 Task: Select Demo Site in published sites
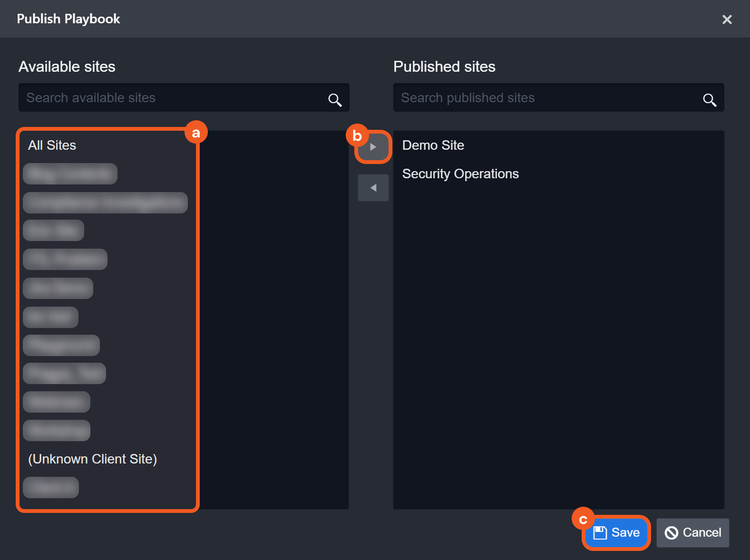433,145
